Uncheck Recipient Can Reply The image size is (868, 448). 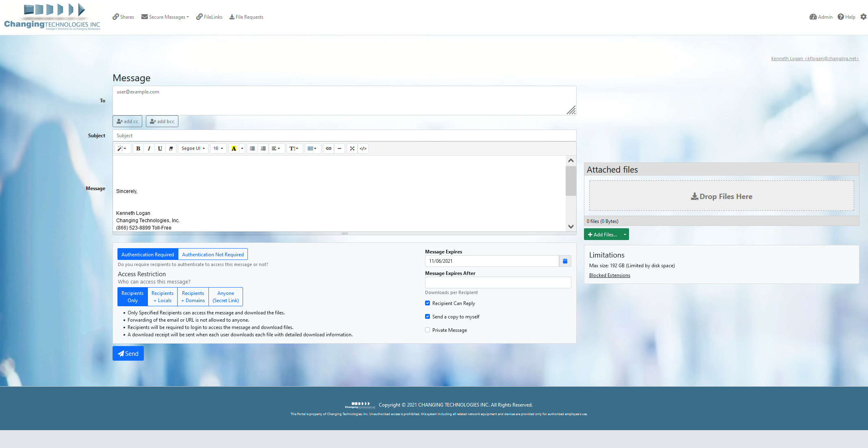(x=427, y=303)
